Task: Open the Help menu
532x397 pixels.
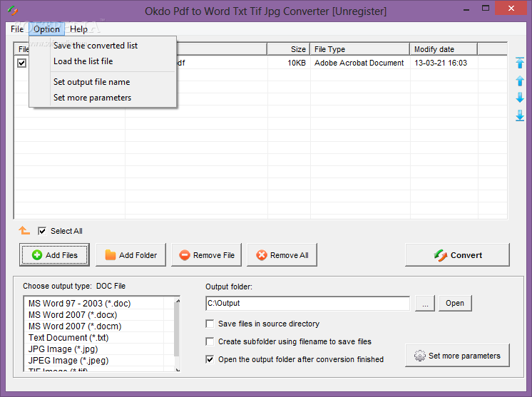Action: point(78,29)
